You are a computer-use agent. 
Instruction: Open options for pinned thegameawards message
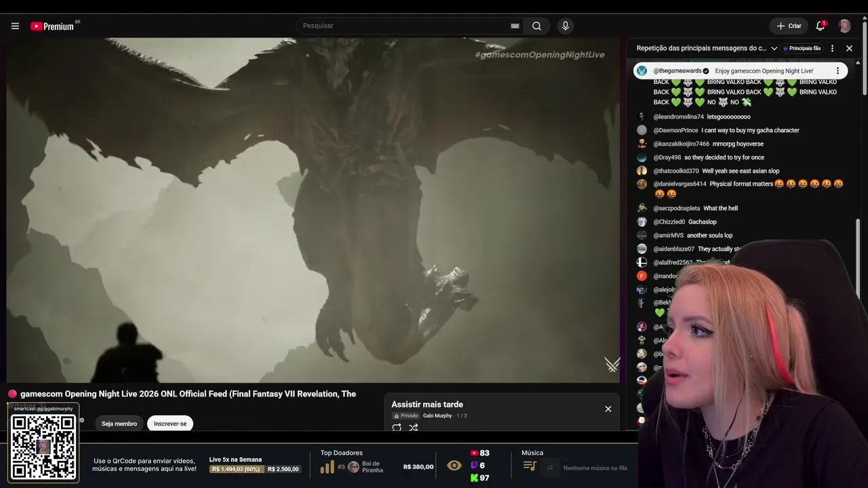[x=837, y=71]
